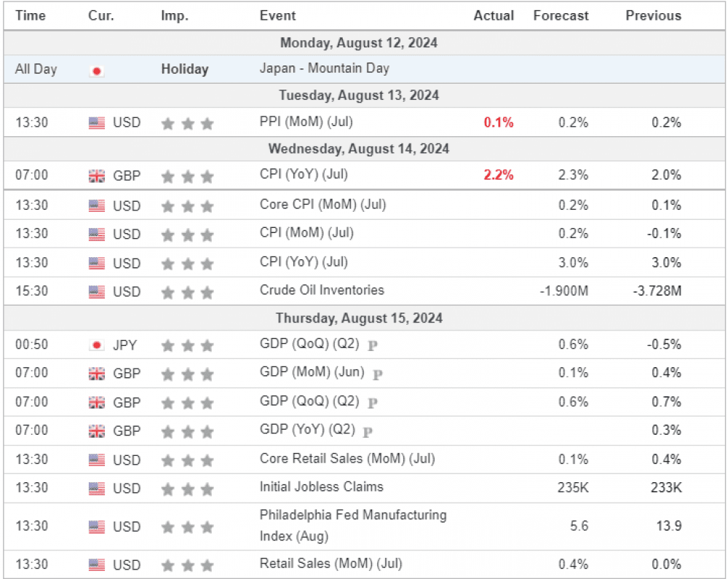Open the Initial Jobless Claims event
This screenshot has width=728, height=579.
coord(321,487)
